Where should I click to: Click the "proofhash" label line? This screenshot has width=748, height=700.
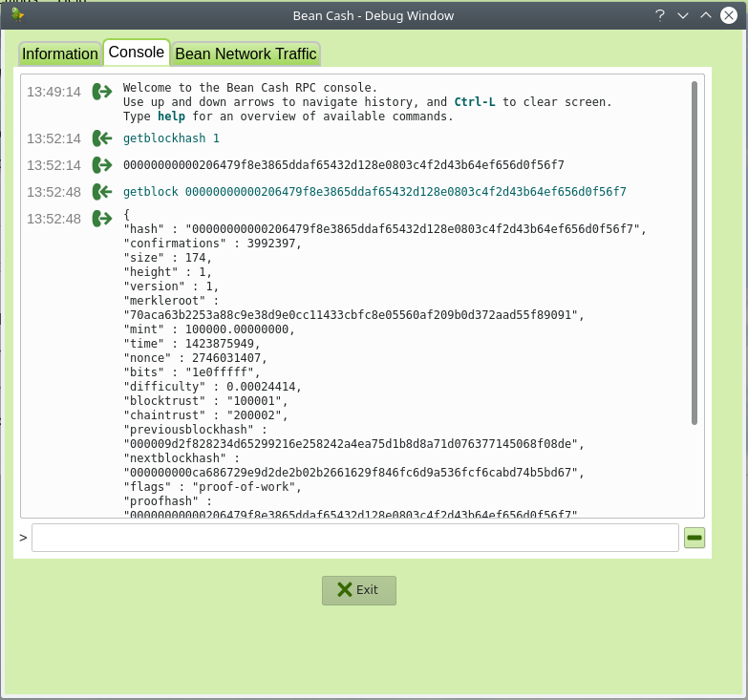(167, 500)
